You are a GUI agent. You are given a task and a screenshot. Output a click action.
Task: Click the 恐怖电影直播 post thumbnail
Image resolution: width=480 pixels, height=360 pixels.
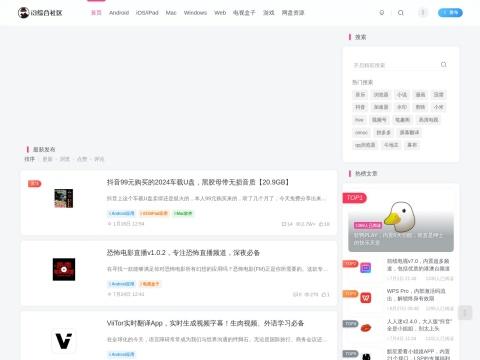coord(64,269)
